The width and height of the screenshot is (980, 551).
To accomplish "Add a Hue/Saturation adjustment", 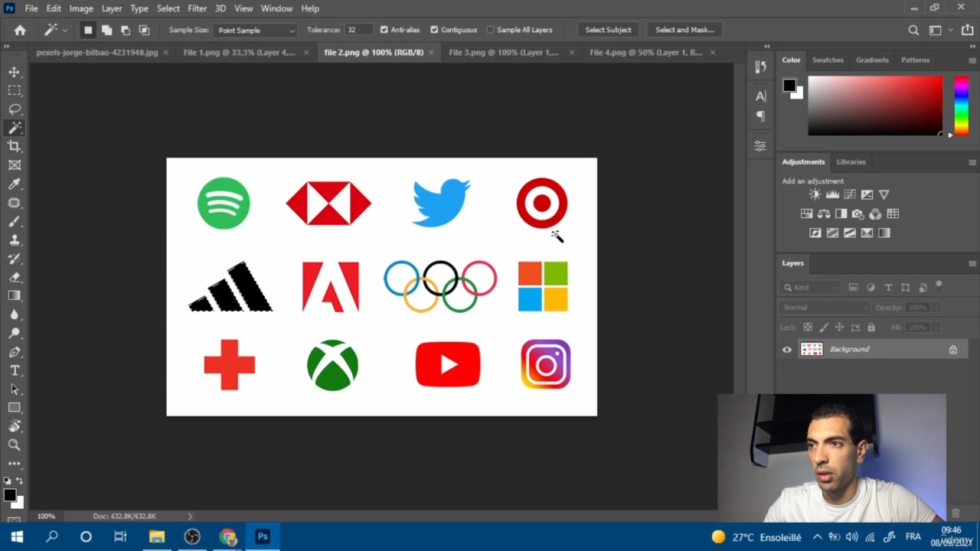I will [806, 214].
